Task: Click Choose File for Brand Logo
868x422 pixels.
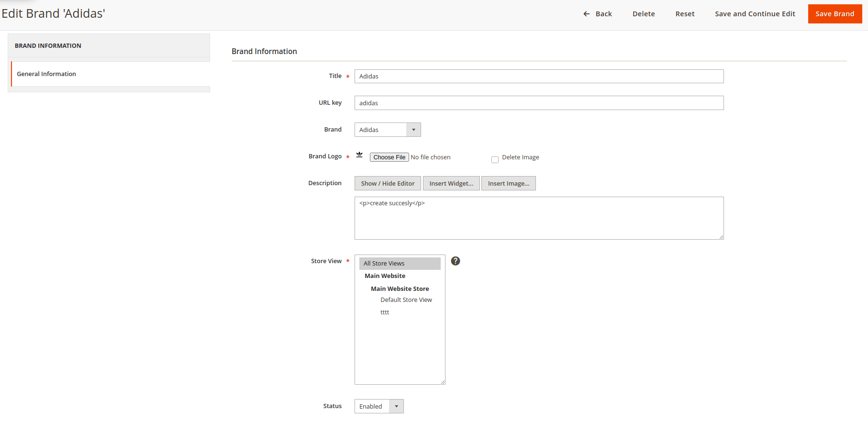Action: pos(389,157)
